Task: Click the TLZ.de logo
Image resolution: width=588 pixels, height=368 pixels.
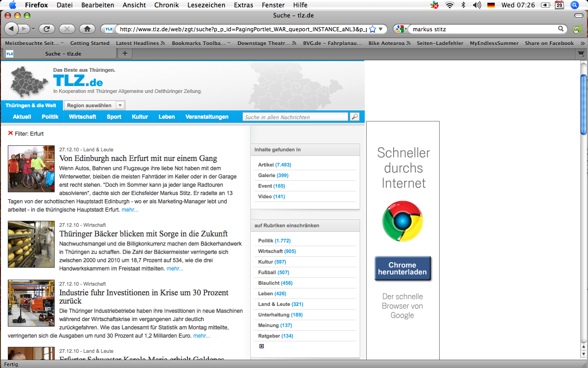Action: click(78, 81)
